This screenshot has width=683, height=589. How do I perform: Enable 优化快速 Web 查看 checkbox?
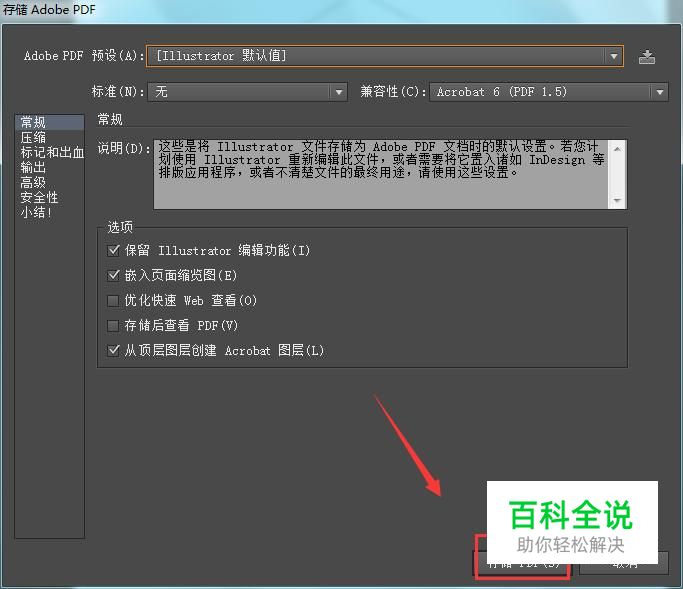click(113, 301)
